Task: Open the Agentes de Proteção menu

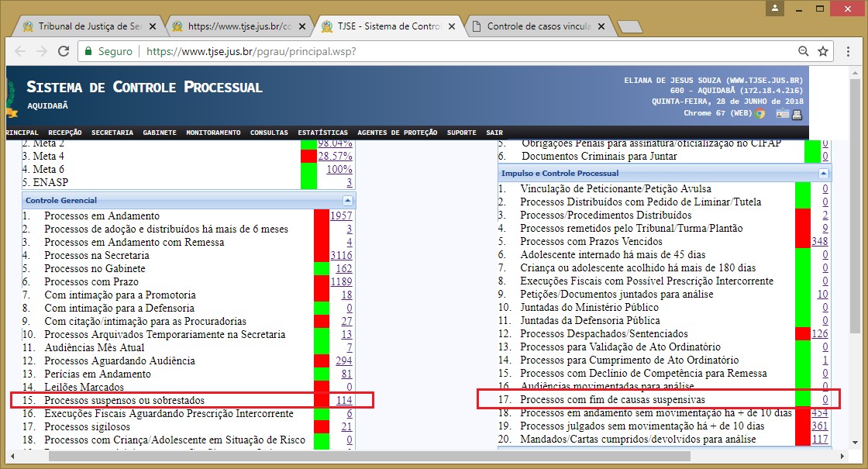Action: (x=397, y=133)
